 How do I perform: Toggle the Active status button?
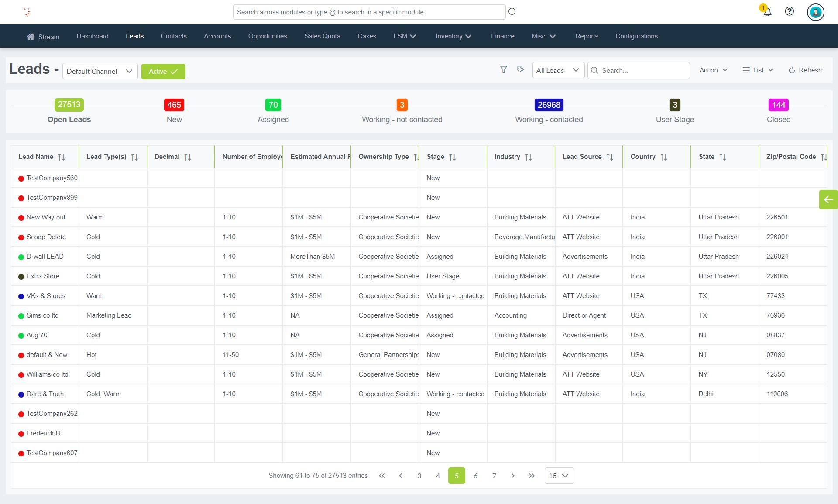pos(163,72)
